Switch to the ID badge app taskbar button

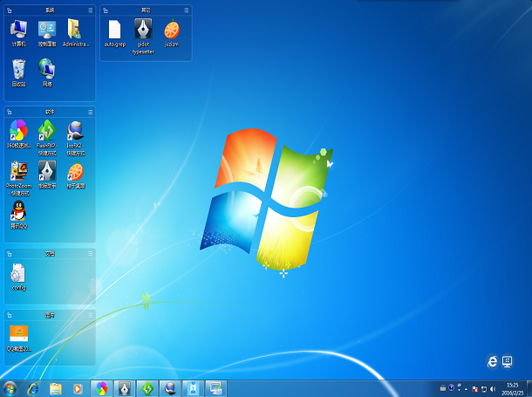193,389
